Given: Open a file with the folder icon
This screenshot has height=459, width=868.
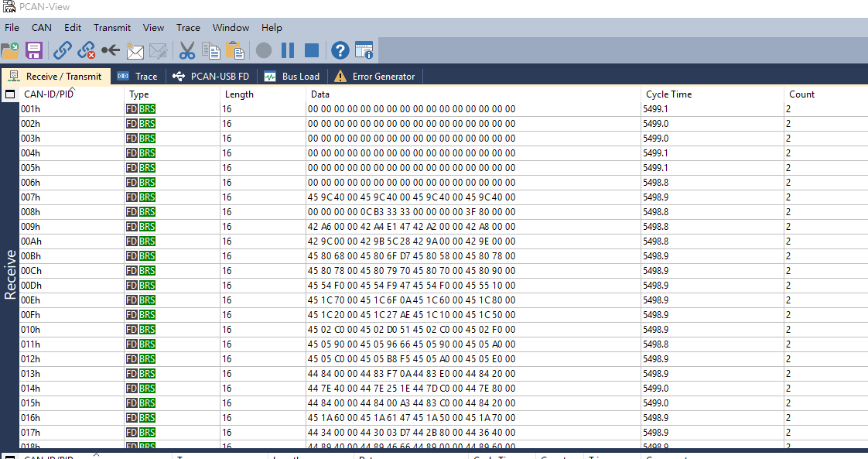Looking at the screenshot, I should (10, 50).
